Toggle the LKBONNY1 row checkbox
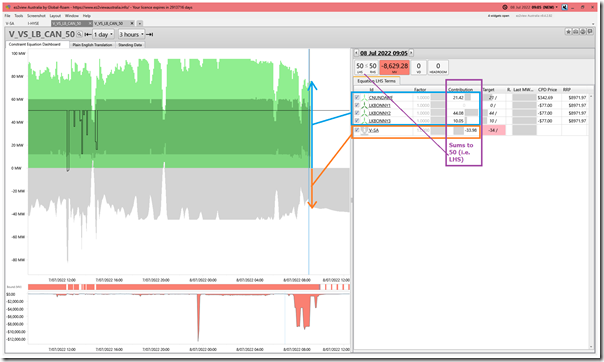604x362 pixels. point(357,105)
